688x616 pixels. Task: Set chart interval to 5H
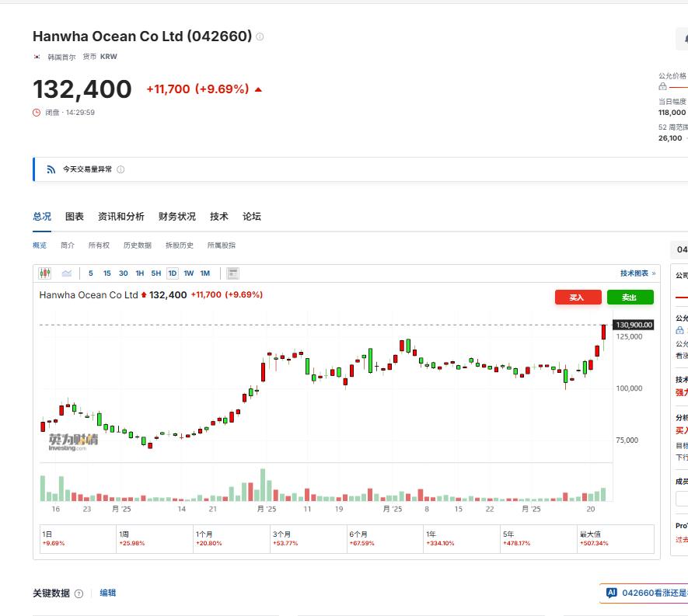(x=156, y=273)
